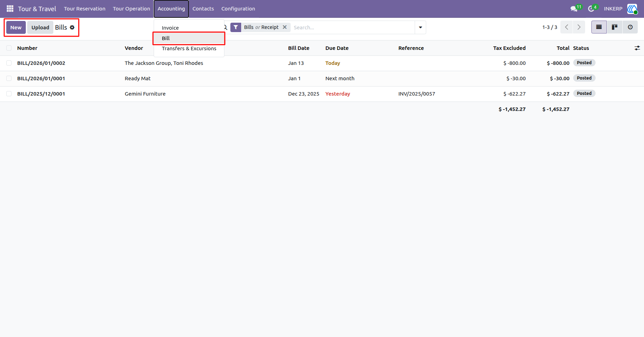644x337 pixels.
Task: Open the Configuration menu
Action: tap(238, 9)
